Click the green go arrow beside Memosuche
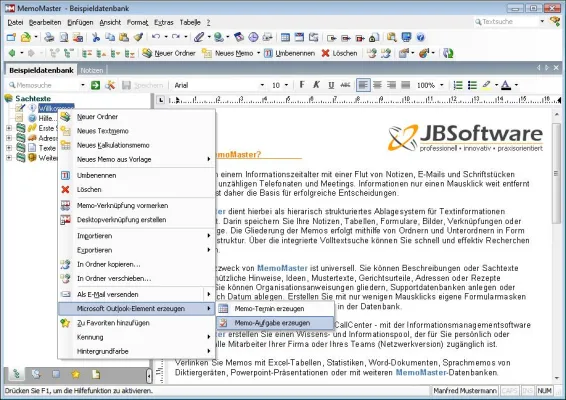The image size is (566, 400). (95, 85)
